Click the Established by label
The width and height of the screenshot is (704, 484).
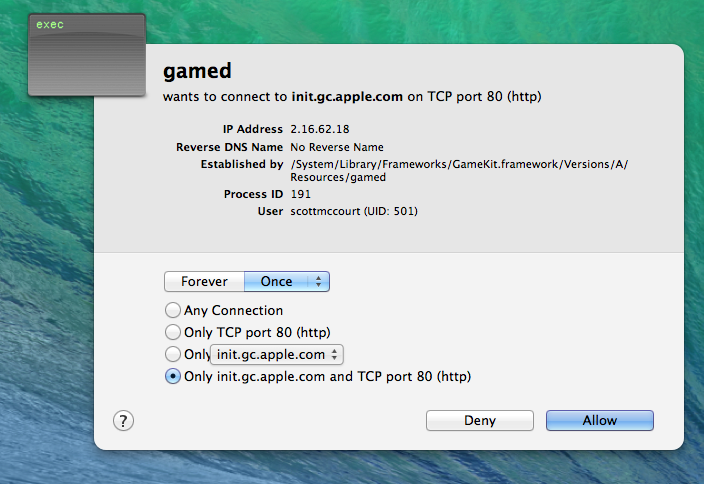242,164
